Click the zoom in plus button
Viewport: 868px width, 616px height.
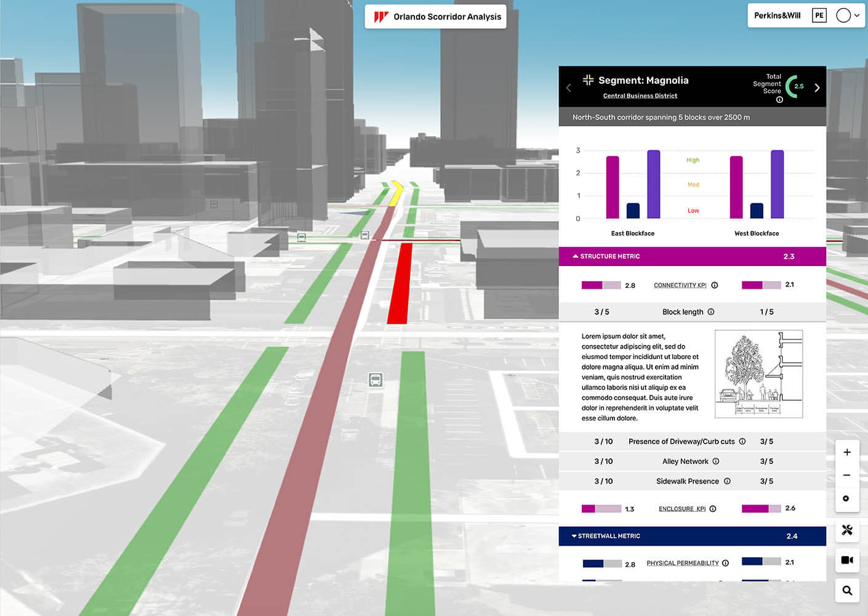pos(847,452)
